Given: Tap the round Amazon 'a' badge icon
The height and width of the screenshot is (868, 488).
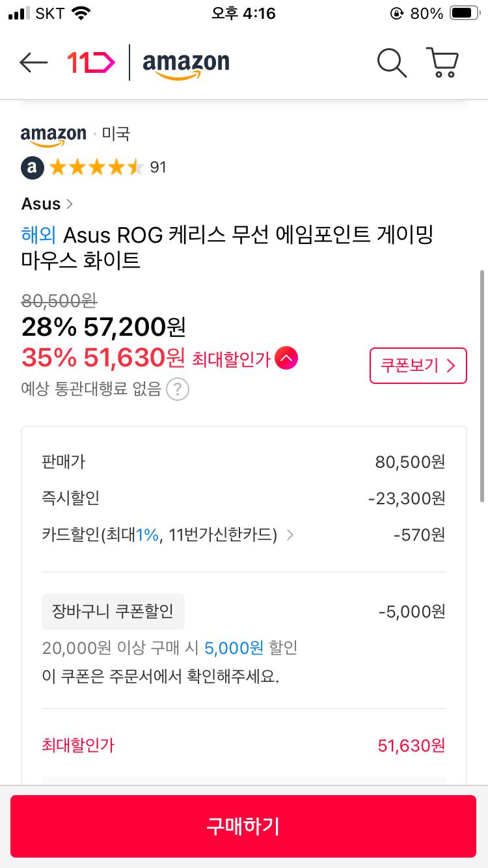Looking at the screenshot, I should click(x=33, y=168).
